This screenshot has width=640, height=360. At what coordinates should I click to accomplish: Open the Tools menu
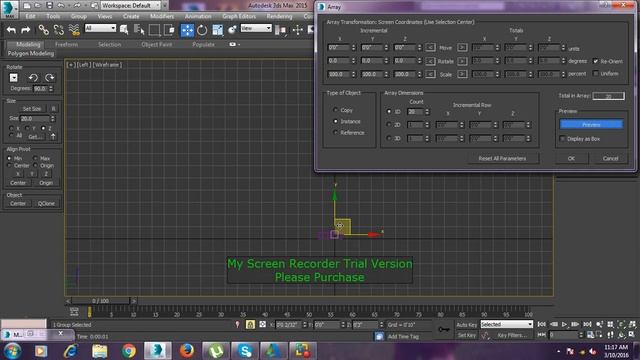[x=53, y=16]
